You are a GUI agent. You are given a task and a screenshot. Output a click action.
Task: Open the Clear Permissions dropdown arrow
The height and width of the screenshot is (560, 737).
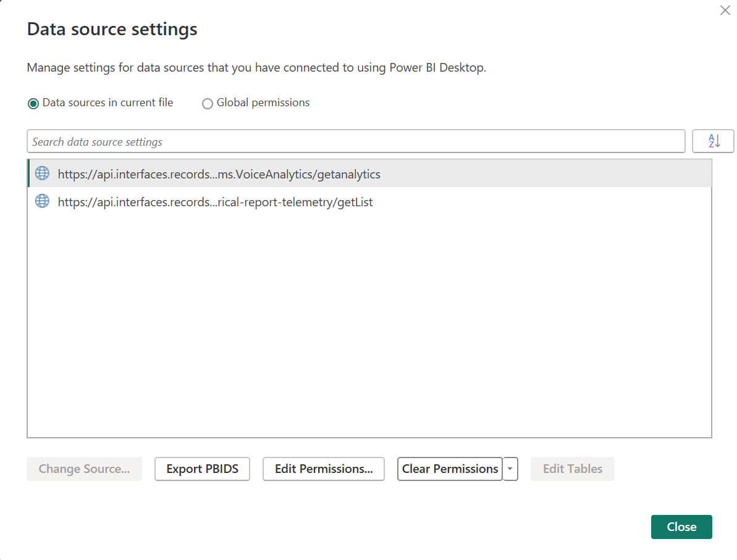510,469
